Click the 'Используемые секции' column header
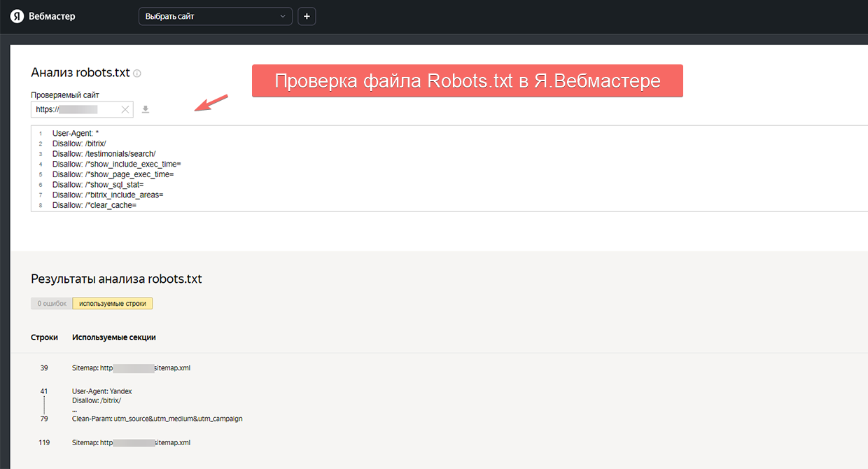 [x=114, y=337]
